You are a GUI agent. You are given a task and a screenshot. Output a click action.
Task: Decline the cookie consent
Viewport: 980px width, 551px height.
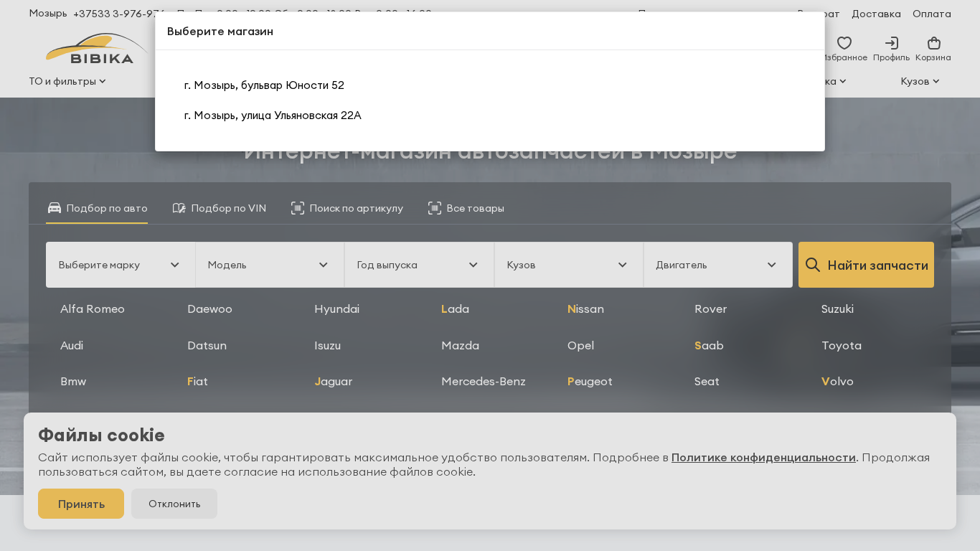click(174, 504)
